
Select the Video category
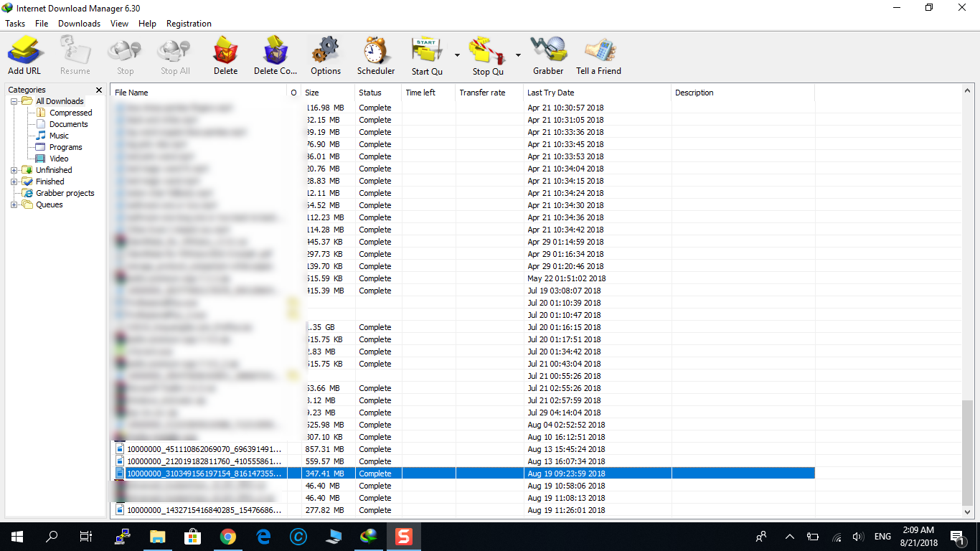(x=59, y=159)
